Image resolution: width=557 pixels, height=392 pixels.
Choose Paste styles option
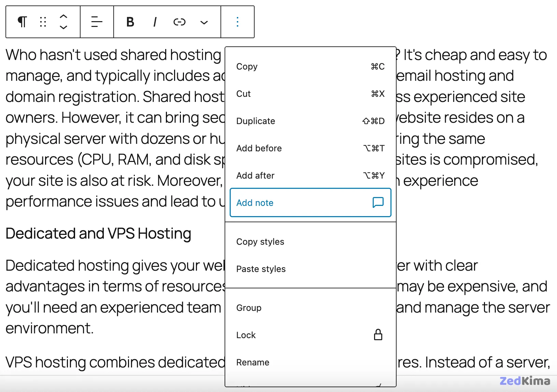[x=310, y=269]
